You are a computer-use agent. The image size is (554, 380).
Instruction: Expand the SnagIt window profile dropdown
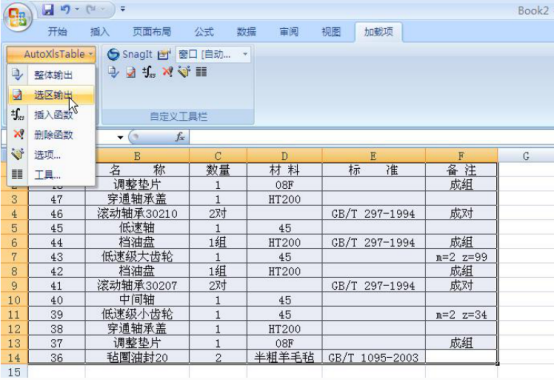(245, 54)
